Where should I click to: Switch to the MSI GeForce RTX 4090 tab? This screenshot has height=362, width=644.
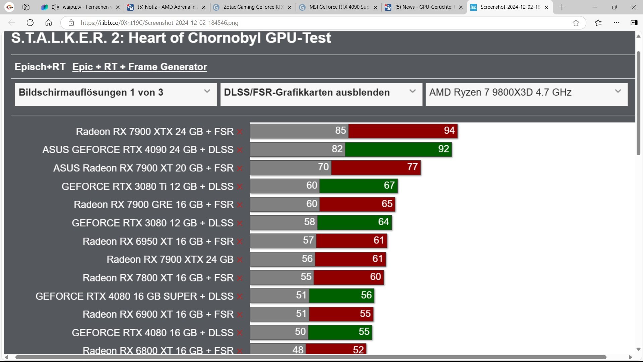pyautogui.click(x=338, y=7)
